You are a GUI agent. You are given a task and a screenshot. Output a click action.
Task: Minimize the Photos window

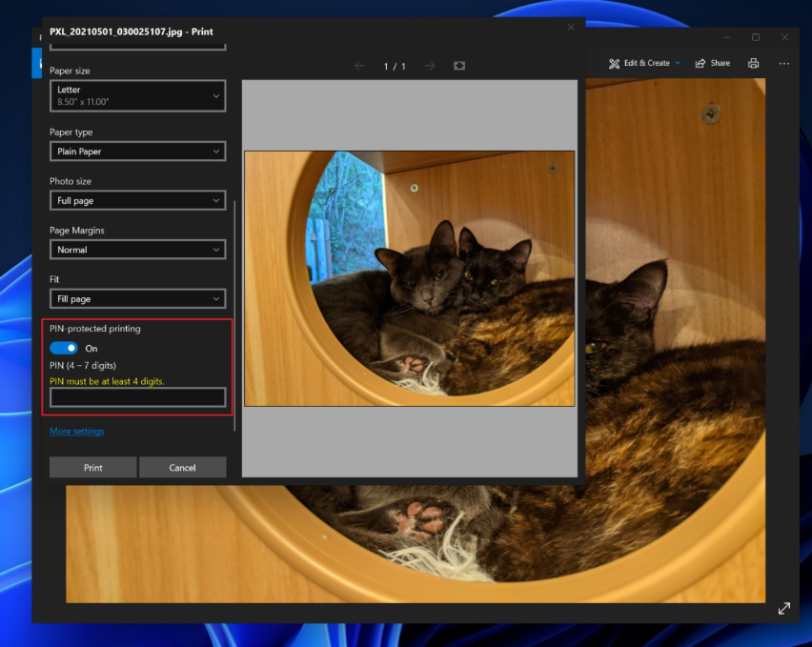[x=726, y=37]
